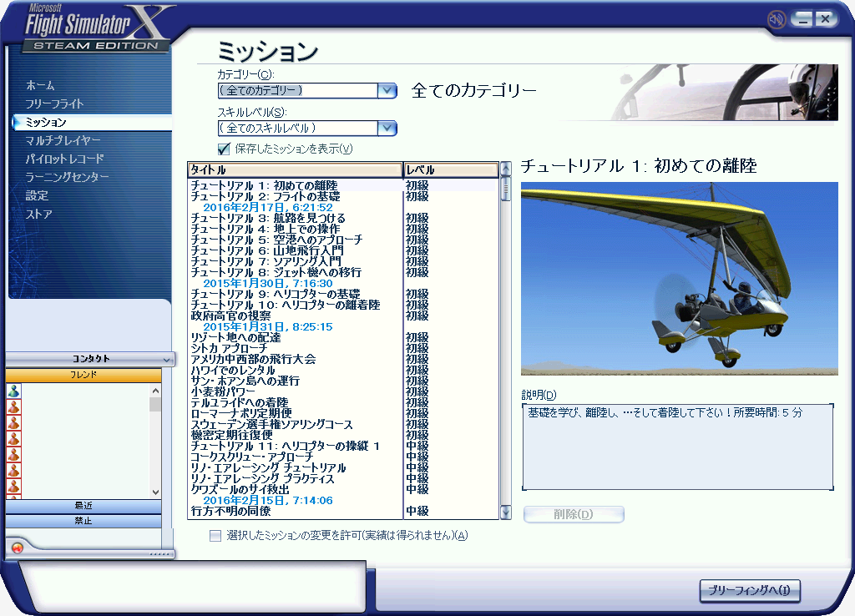Select saved flight 2015年1月30日, 7:16:30

268,284
